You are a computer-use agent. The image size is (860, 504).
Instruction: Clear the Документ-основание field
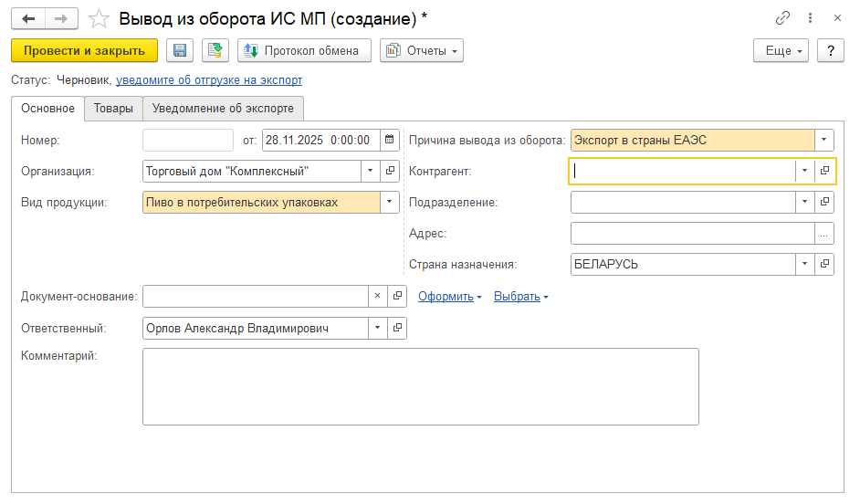[378, 296]
